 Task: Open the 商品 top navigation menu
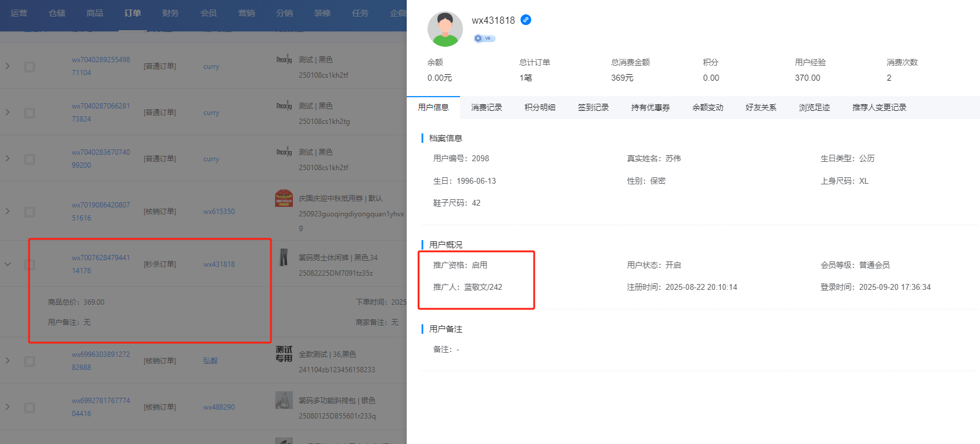[95, 13]
